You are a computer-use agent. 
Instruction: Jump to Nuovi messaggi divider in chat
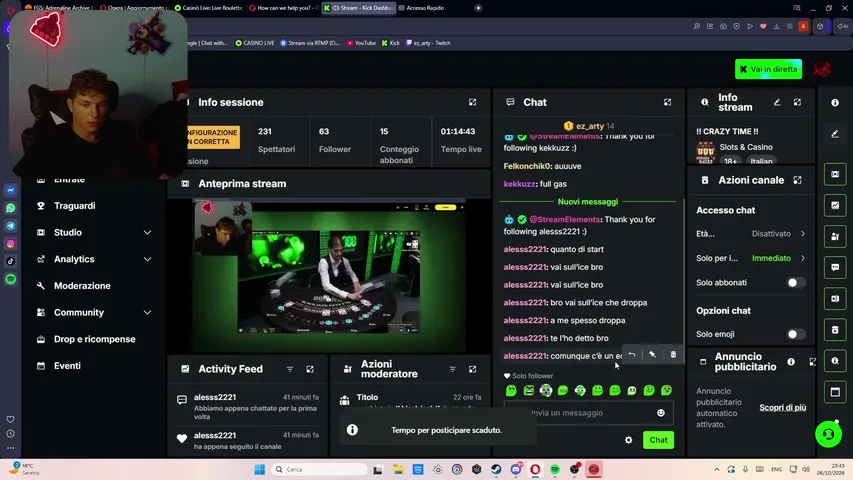(x=588, y=201)
